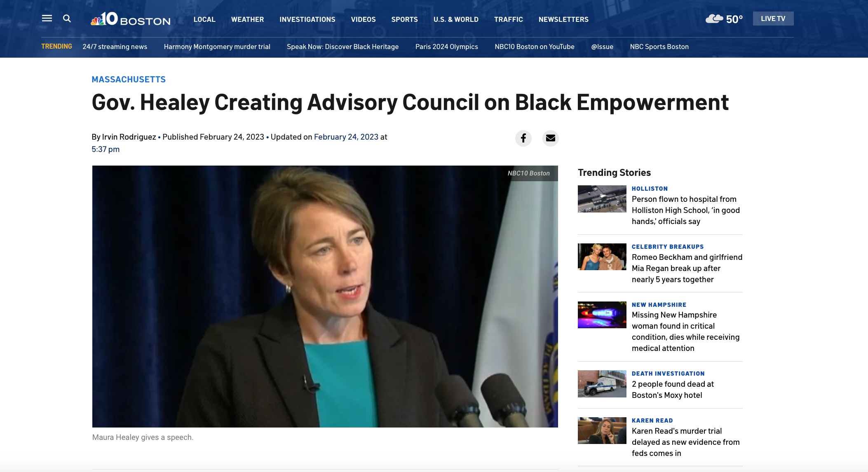Share article via Facebook icon

pos(523,138)
